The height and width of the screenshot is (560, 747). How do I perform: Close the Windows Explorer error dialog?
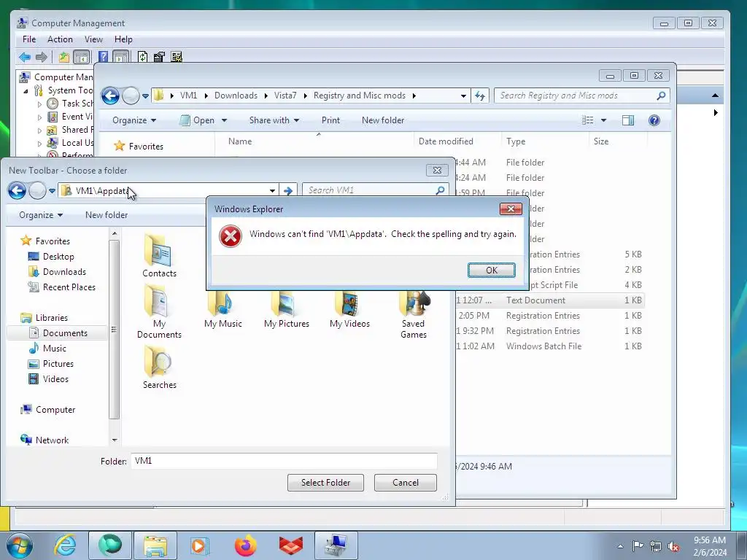pos(511,209)
